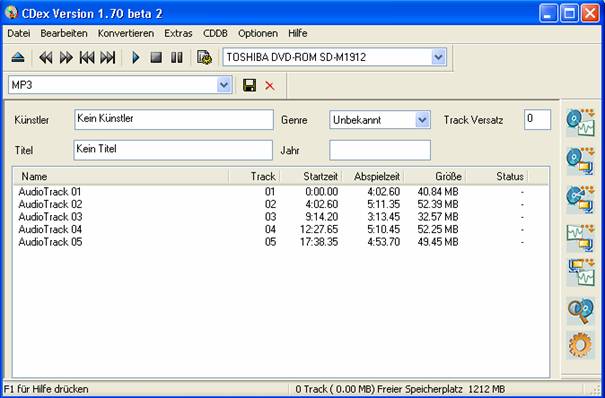Open the CDDB menu
This screenshot has height=398, width=605.
coord(215,34)
